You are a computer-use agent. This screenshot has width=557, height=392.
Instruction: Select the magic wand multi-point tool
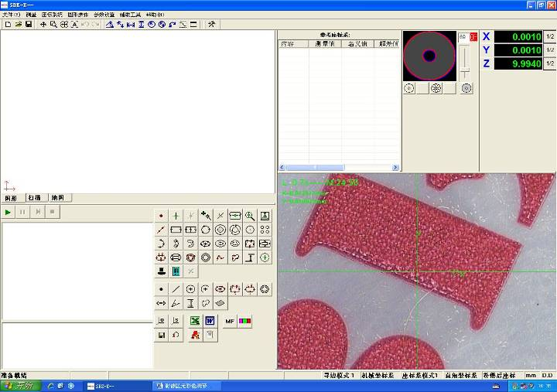point(206,216)
